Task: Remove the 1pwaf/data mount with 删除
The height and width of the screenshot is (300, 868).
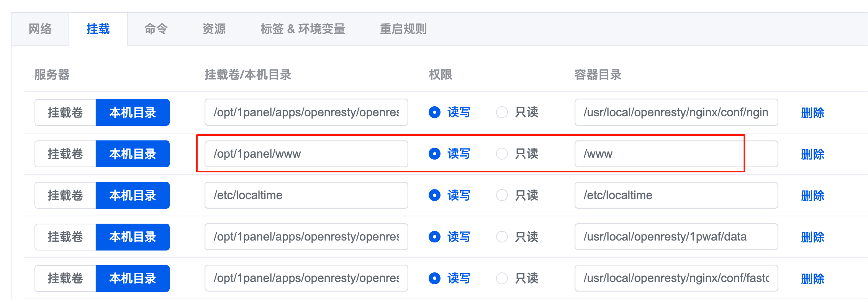Action: [x=812, y=237]
